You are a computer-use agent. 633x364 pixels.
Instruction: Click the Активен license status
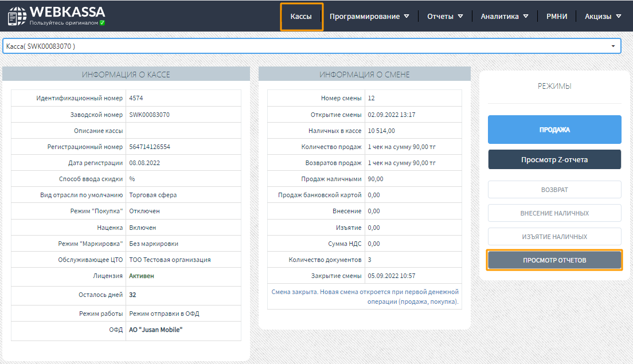pos(141,276)
